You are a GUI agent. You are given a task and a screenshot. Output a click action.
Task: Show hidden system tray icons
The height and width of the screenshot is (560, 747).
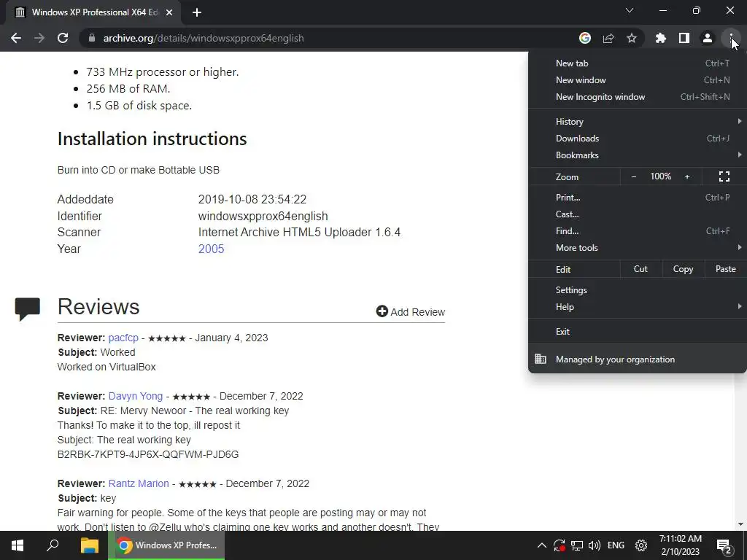[542, 545]
